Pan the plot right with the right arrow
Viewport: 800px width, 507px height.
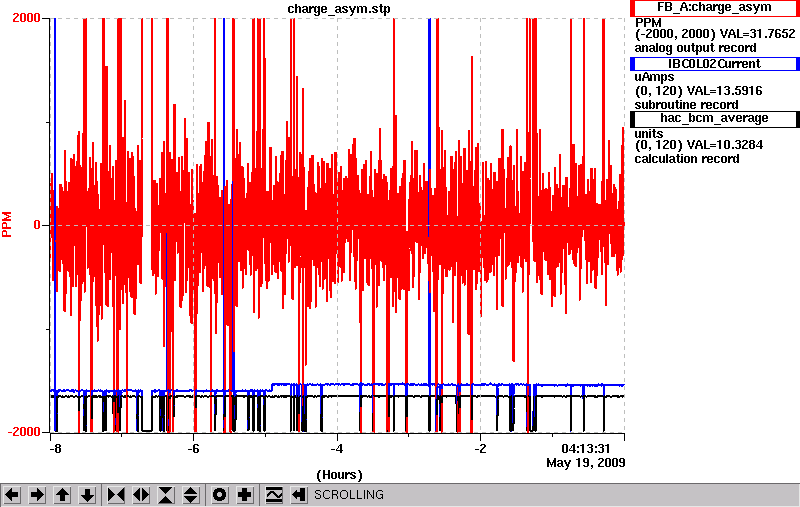point(37,495)
